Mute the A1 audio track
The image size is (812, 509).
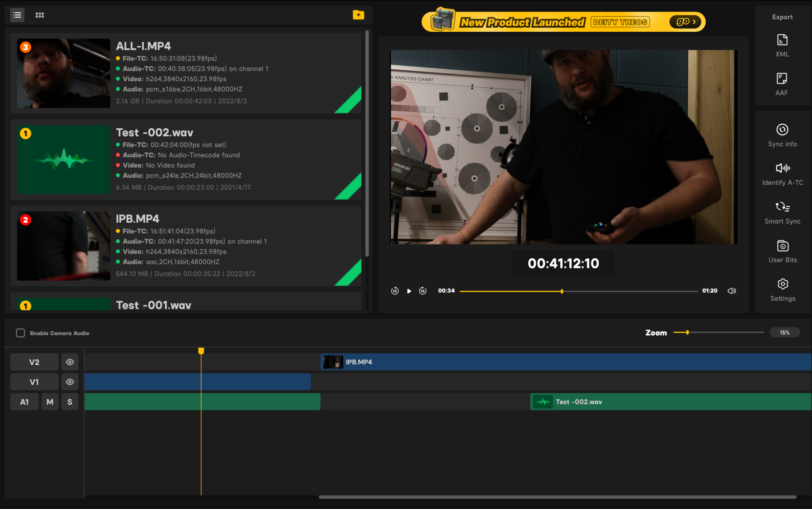[x=50, y=401]
